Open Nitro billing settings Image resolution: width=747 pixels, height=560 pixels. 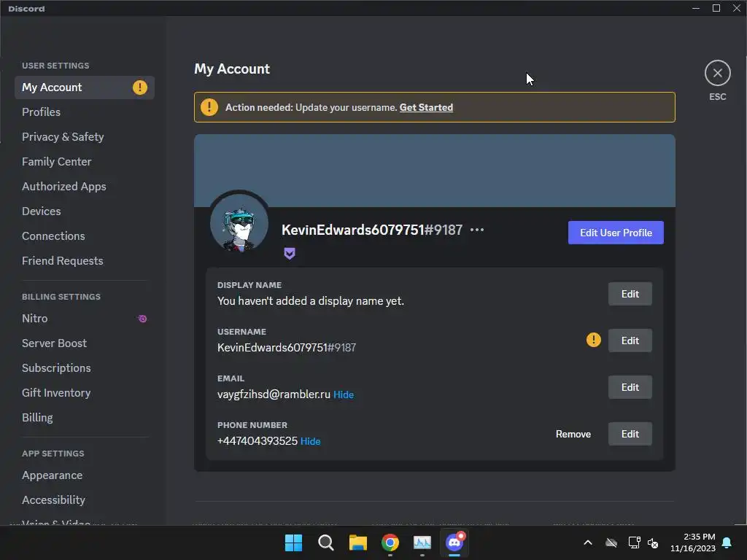pyautogui.click(x=85, y=319)
